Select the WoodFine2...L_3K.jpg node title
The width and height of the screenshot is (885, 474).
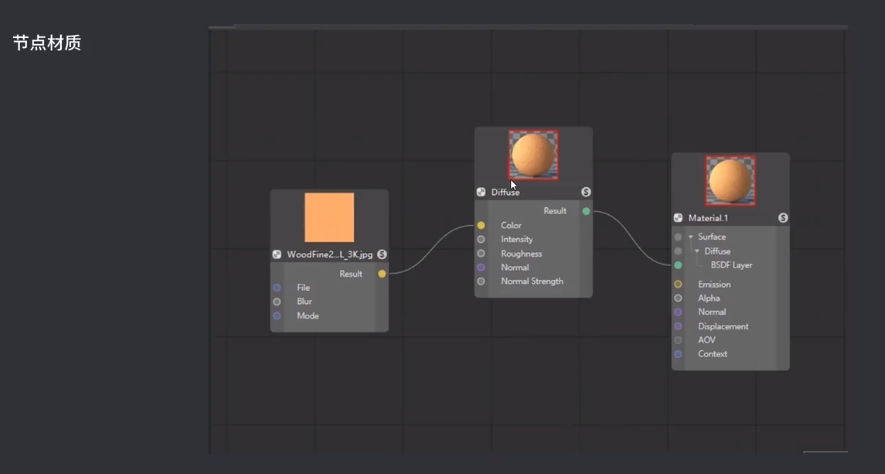click(x=330, y=254)
